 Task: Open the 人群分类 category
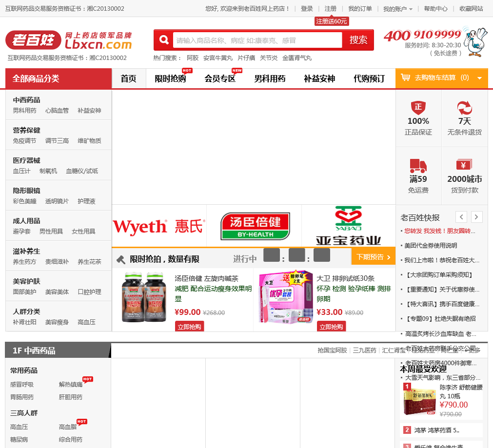click(26, 312)
